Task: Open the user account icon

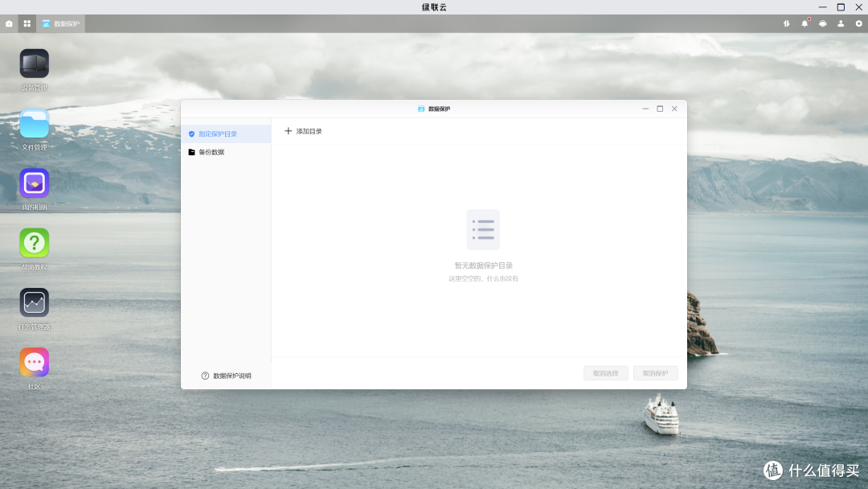Action: click(x=841, y=24)
